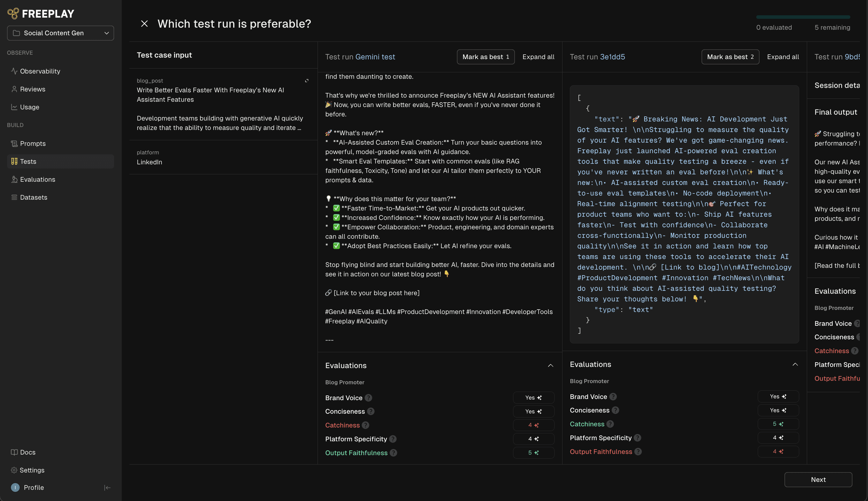Click the Evaluations microscope icon
Image resolution: width=868 pixels, height=501 pixels.
coord(14,179)
